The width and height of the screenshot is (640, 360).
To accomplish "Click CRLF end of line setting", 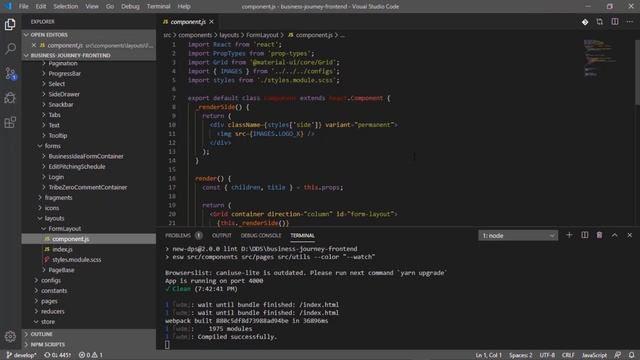I will (568, 355).
